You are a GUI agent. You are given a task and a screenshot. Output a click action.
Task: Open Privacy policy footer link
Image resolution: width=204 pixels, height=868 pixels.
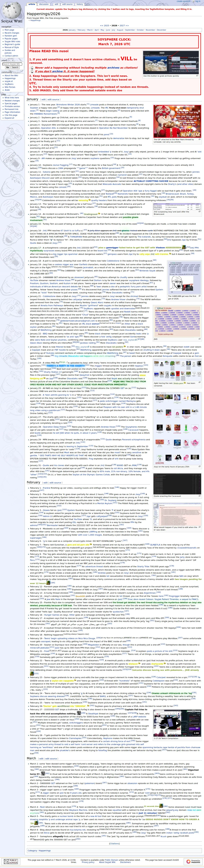click(x=88, y=862)
